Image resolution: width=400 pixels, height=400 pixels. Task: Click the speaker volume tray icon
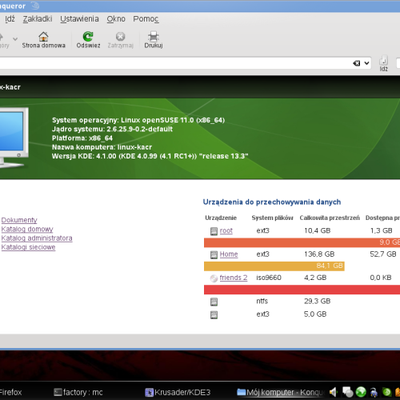(x=333, y=392)
